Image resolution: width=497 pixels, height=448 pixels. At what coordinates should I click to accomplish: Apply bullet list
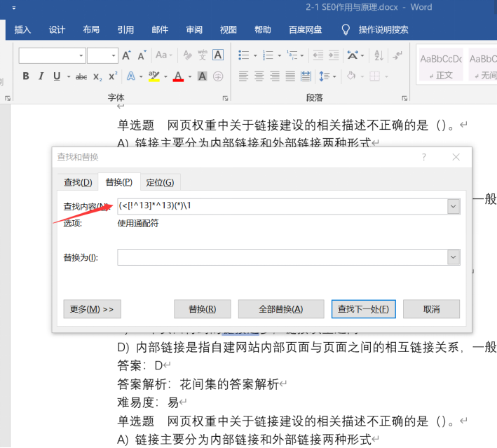(243, 55)
